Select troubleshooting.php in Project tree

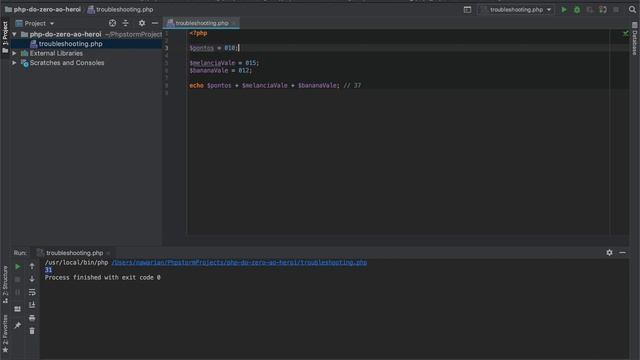70,44
